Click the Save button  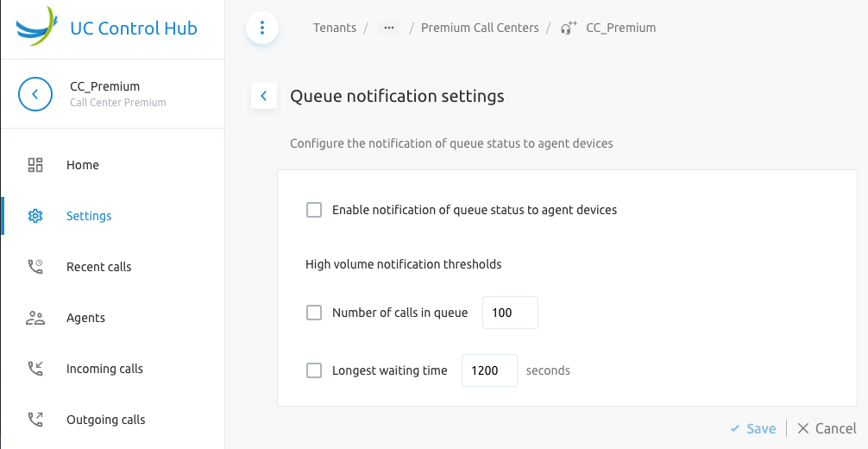tap(753, 428)
